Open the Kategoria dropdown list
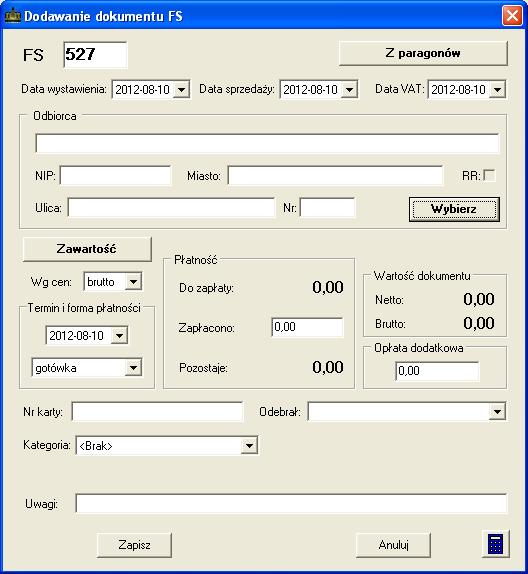This screenshot has height=574, width=528. [x=249, y=446]
